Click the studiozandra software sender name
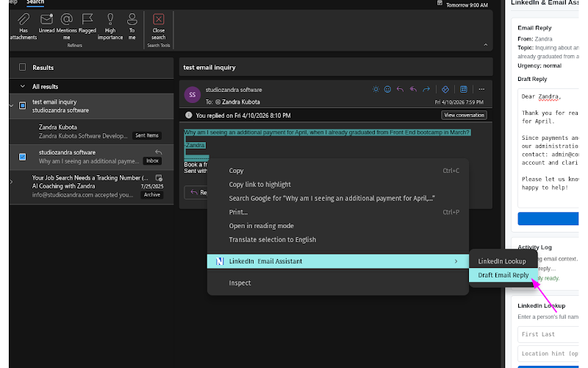The height and width of the screenshot is (368, 588). (x=234, y=90)
